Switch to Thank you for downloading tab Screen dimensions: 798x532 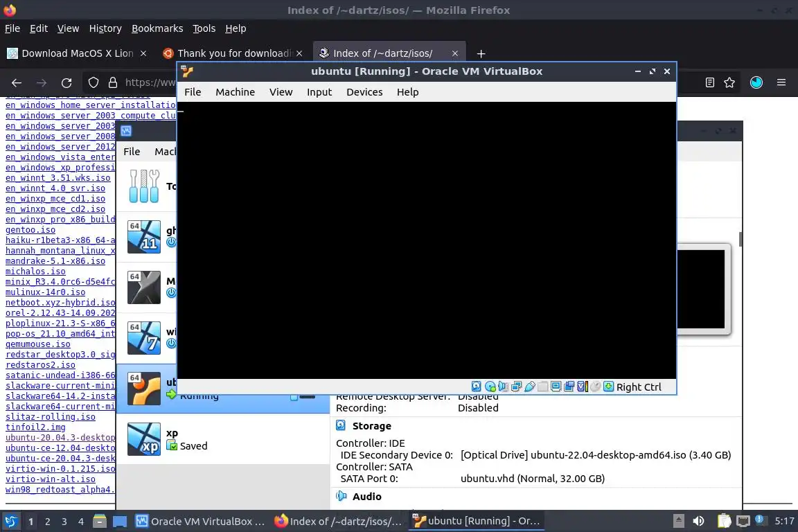(233, 53)
